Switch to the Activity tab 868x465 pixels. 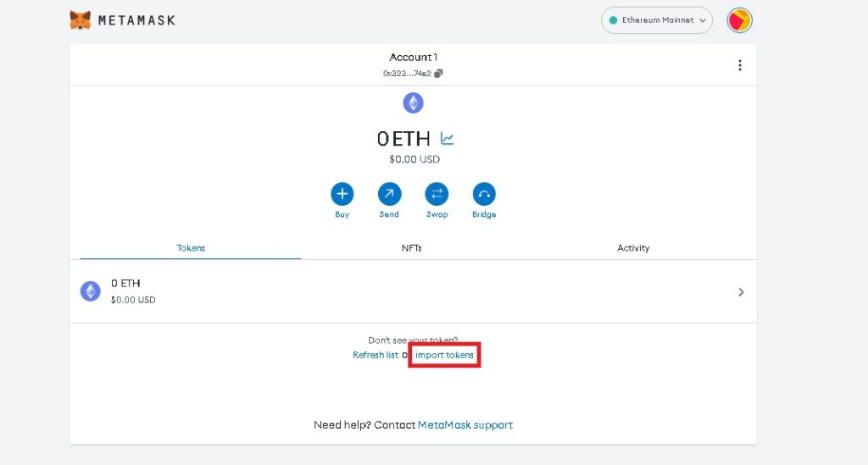tap(632, 248)
